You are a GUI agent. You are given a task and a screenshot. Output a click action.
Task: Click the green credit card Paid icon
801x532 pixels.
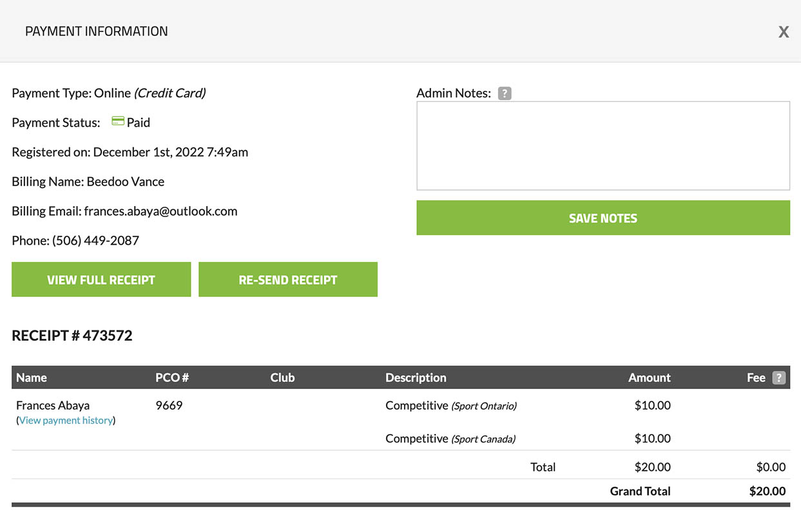tap(118, 122)
